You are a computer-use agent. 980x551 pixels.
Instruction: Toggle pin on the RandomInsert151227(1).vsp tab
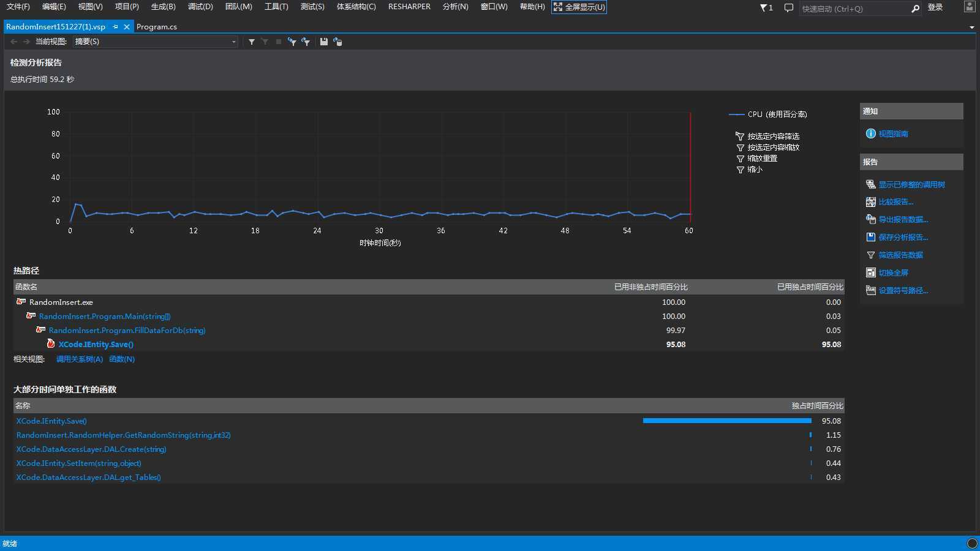[115, 27]
